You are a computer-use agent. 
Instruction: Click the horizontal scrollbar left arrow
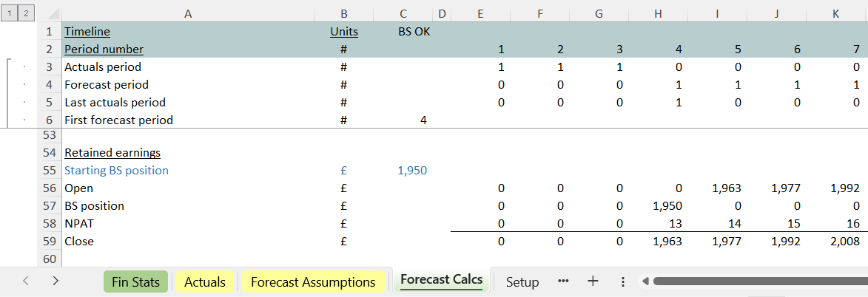645,281
